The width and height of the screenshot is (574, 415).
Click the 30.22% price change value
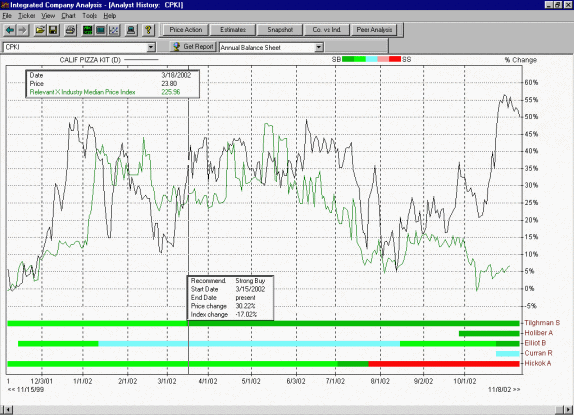coord(245,306)
